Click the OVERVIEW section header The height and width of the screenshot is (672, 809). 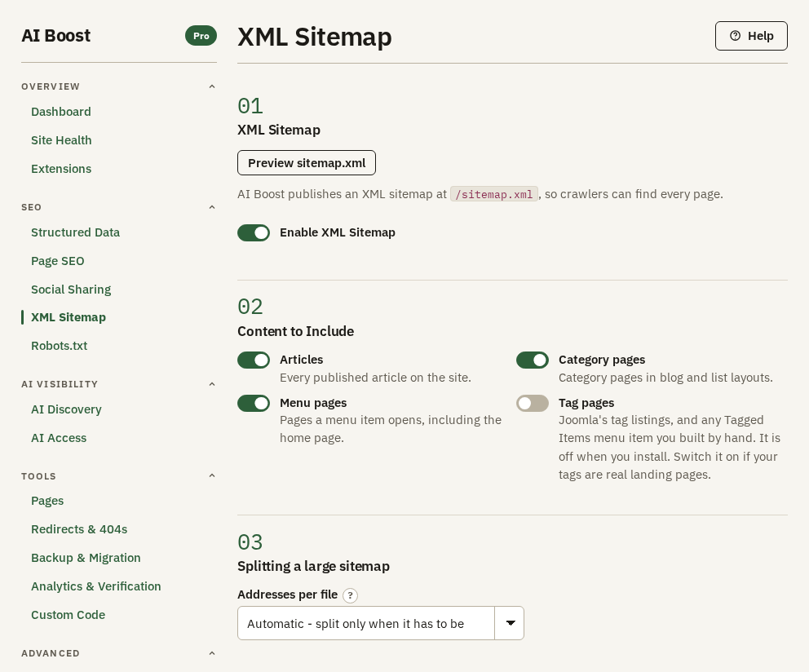(51, 86)
